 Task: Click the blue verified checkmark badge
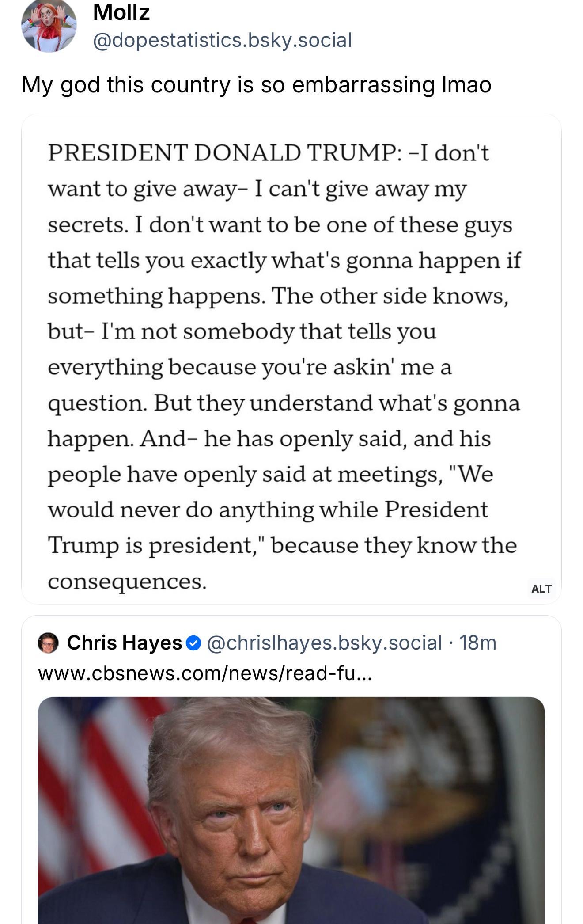tap(193, 643)
